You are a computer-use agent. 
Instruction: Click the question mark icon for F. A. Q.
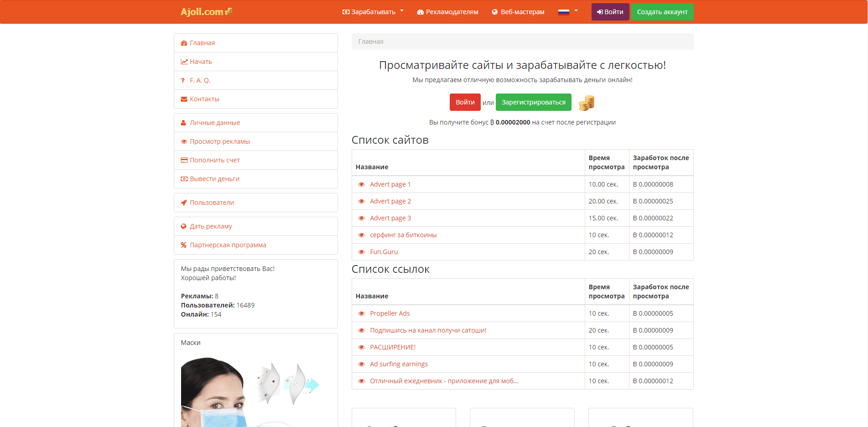click(183, 80)
